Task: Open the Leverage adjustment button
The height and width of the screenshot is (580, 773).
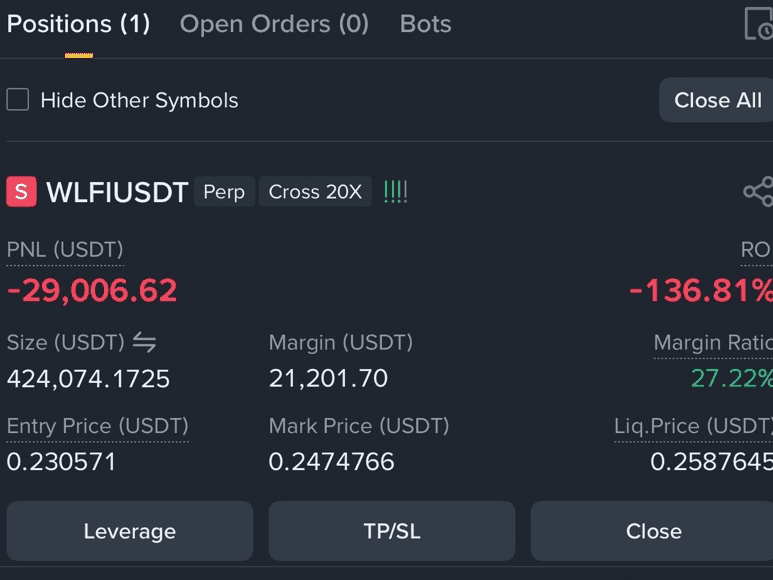Action: click(130, 531)
